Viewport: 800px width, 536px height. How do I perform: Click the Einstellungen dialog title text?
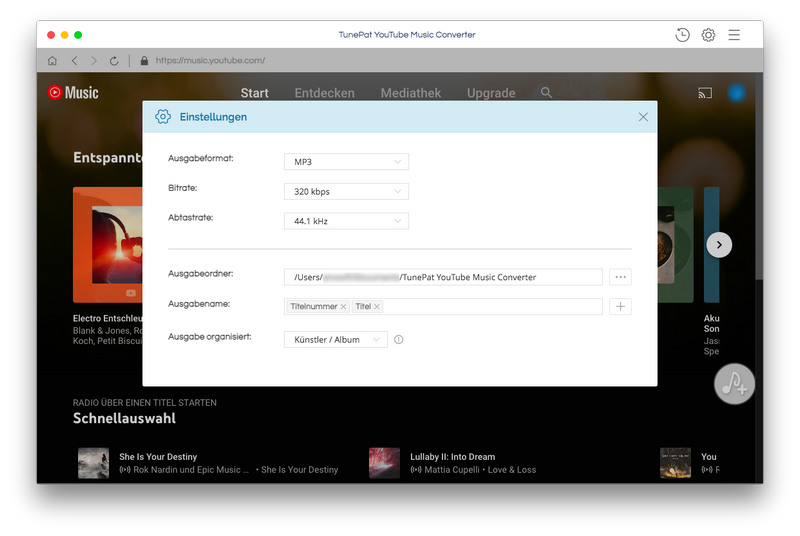(x=213, y=117)
